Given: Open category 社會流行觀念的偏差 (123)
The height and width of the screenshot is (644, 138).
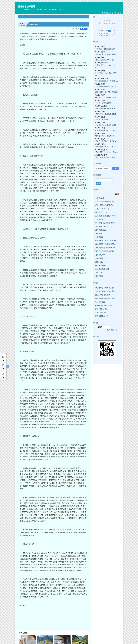Looking at the screenshot, I should (105, 248).
